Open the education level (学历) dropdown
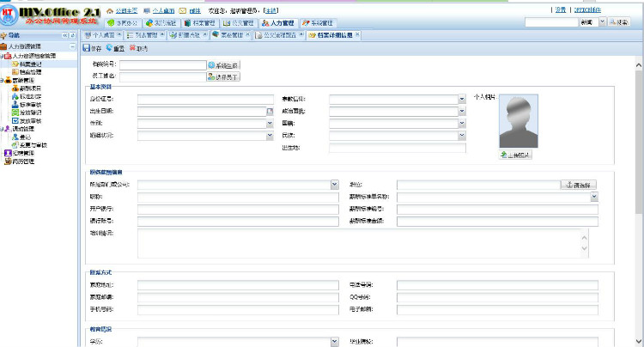Image resolution: width=644 pixels, height=347 pixels. coord(335,342)
